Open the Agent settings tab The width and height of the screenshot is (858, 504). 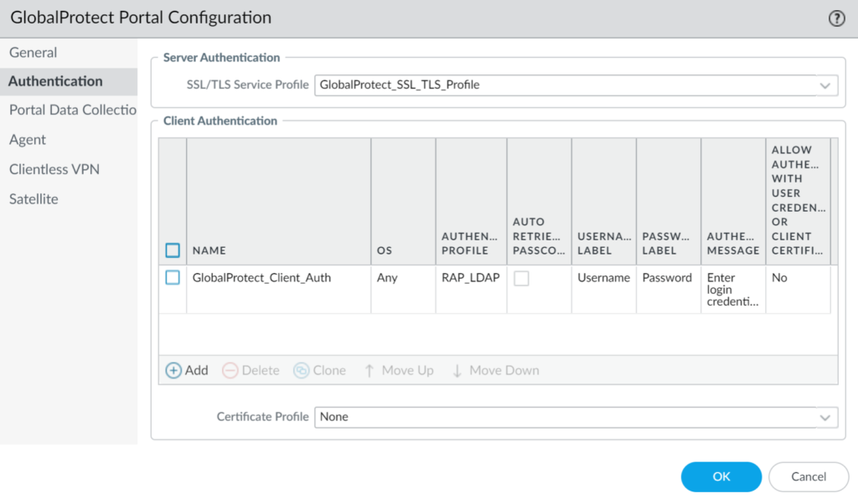(27, 139)
